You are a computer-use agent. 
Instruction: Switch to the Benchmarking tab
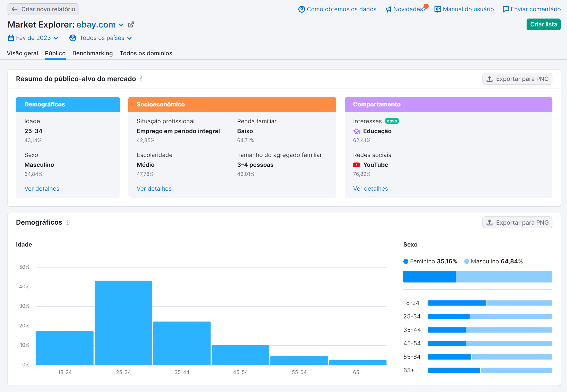click(x=93, y=53)
